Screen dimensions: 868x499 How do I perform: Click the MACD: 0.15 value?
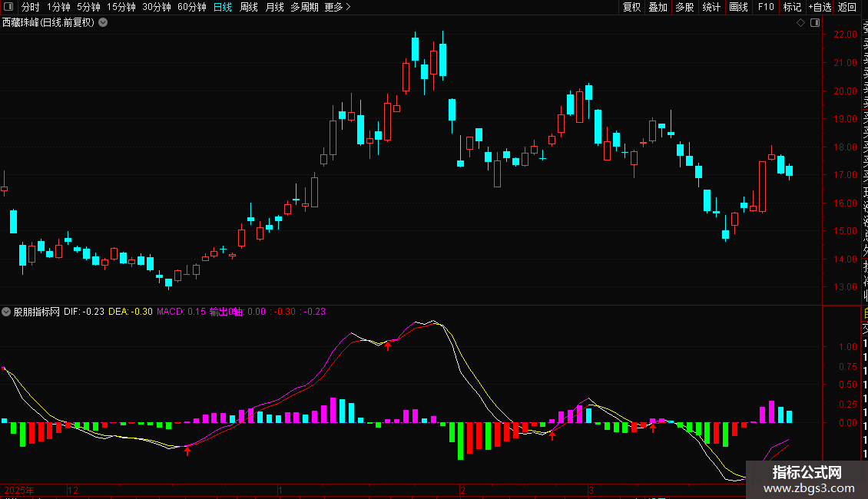(181, 312)
